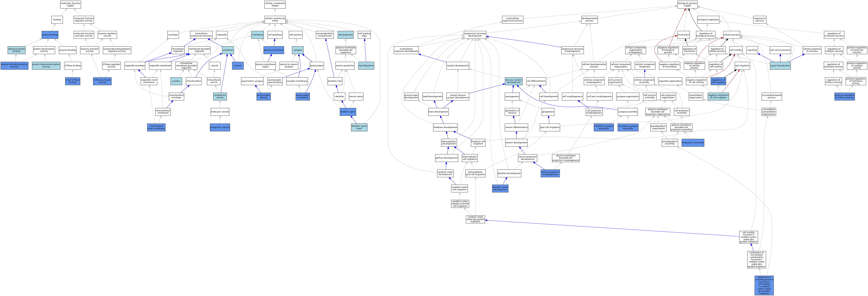
Task: Select 'modulation of microtubule cytoskeleton' node
Action: click(x=756, y=260)
